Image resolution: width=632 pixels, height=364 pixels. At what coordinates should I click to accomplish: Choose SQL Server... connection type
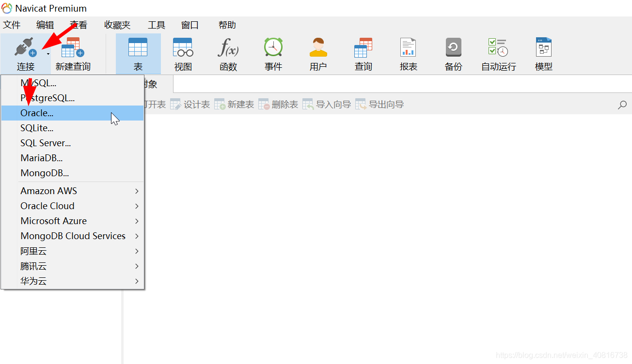click(72, 143)
